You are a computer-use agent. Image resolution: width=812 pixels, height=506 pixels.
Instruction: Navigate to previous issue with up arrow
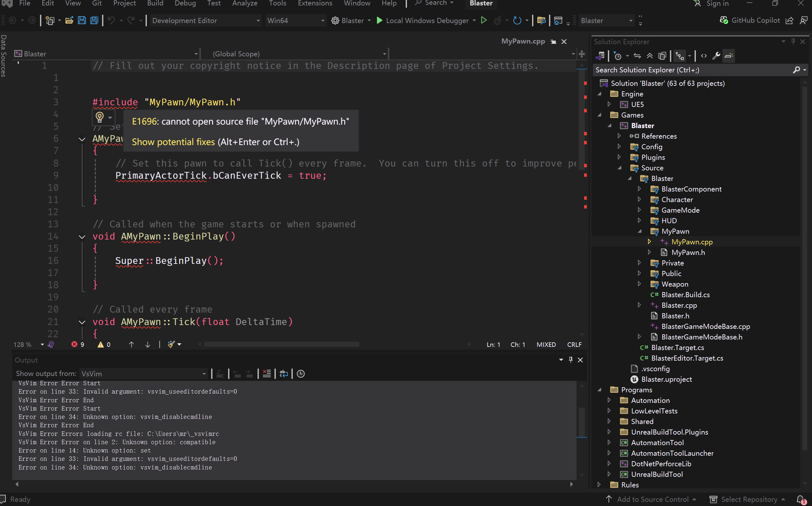131,344
